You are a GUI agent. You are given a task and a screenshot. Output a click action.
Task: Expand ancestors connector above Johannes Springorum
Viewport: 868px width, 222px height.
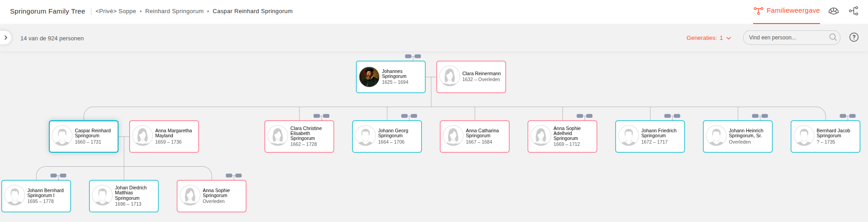413,56
